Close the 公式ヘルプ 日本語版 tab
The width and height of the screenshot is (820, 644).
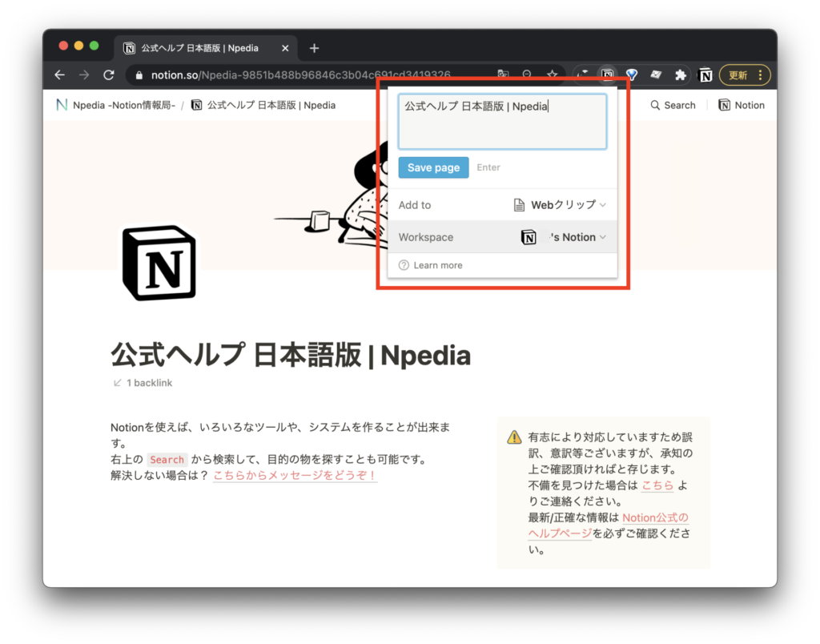point(285,48)
